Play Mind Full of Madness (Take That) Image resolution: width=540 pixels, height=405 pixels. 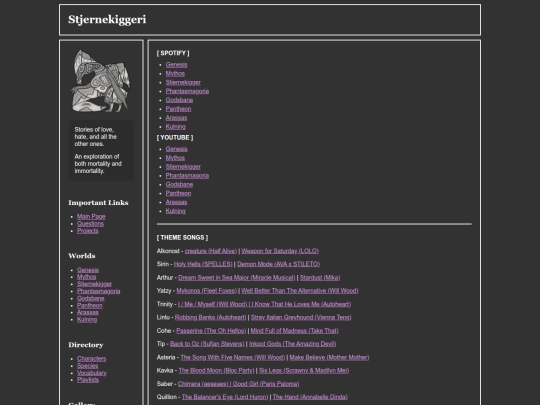(x=294, y=331)
